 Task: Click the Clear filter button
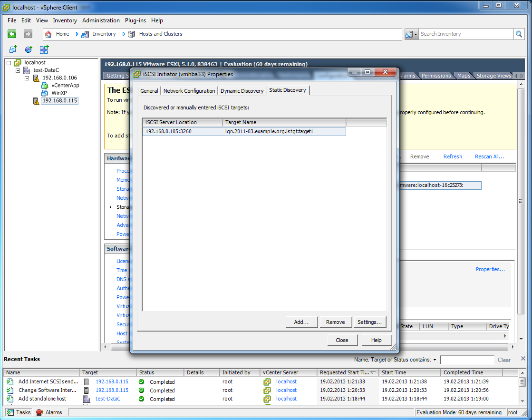[504, 360]
